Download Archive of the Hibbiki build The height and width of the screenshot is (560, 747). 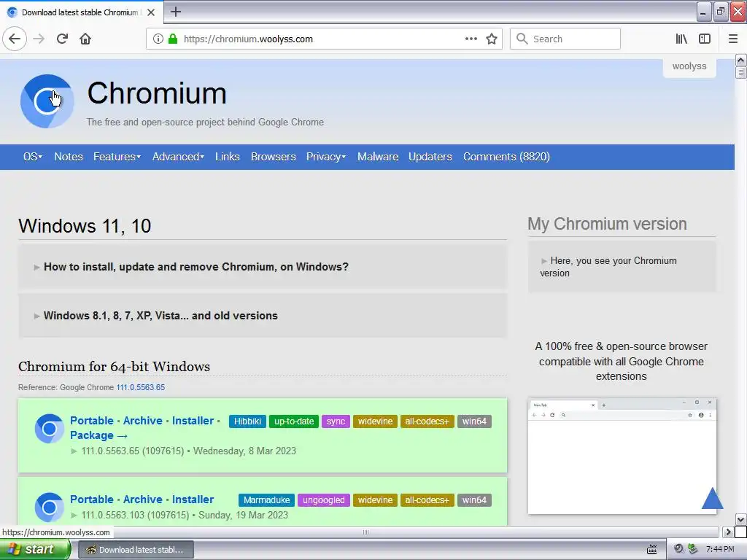pyautogui.click(x=143, y=421)
